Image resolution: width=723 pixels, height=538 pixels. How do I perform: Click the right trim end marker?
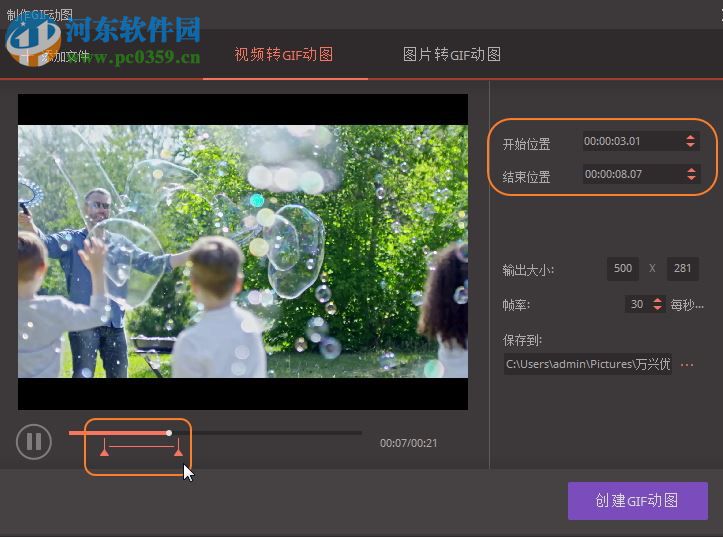click(178, 448)
